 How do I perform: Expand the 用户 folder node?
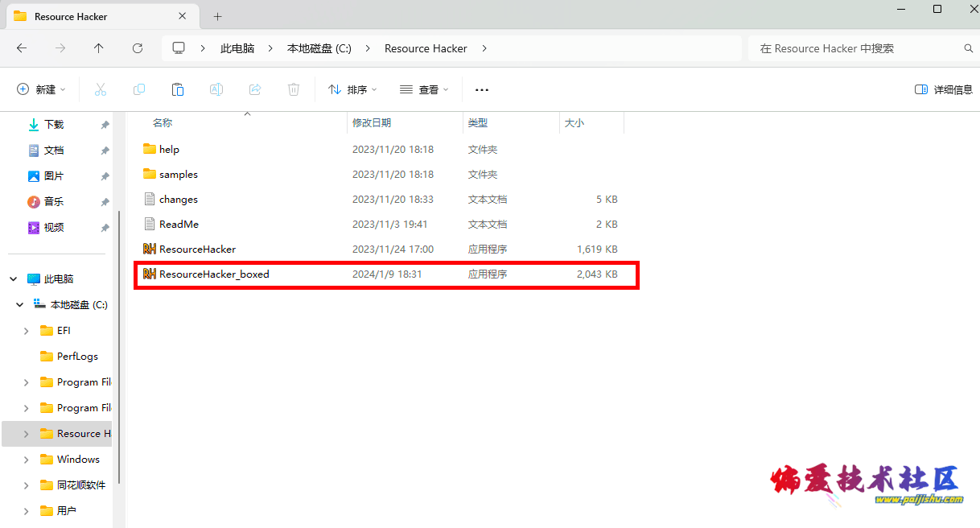click(x=27, y=511)
